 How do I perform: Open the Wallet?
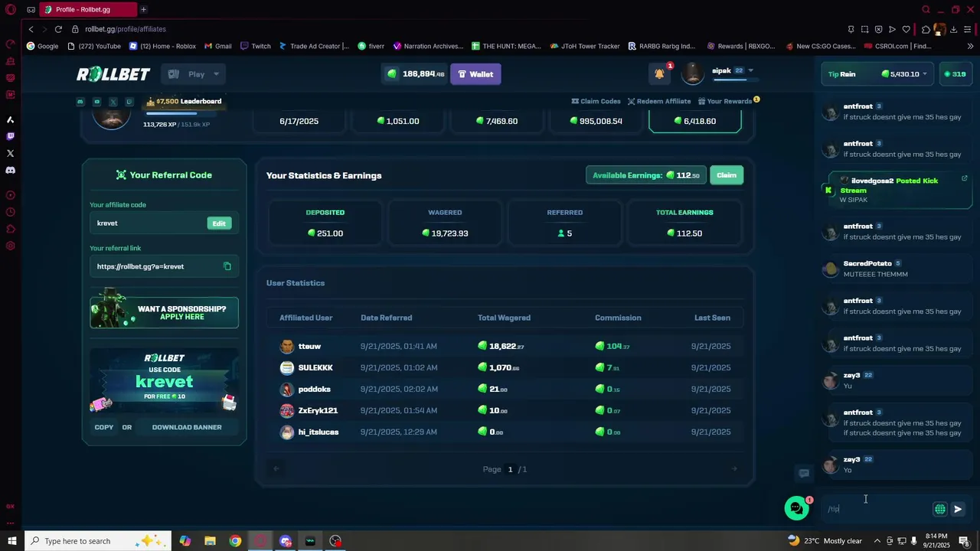coord(475,74)
